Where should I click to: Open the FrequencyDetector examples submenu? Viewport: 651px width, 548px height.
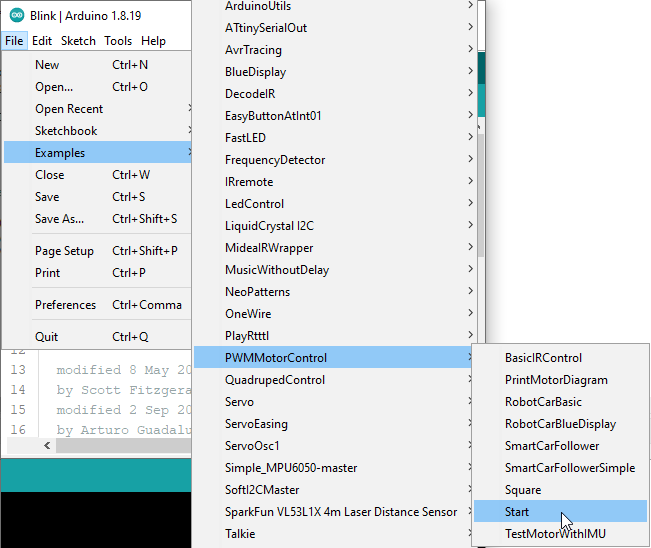tap(335, 160)
